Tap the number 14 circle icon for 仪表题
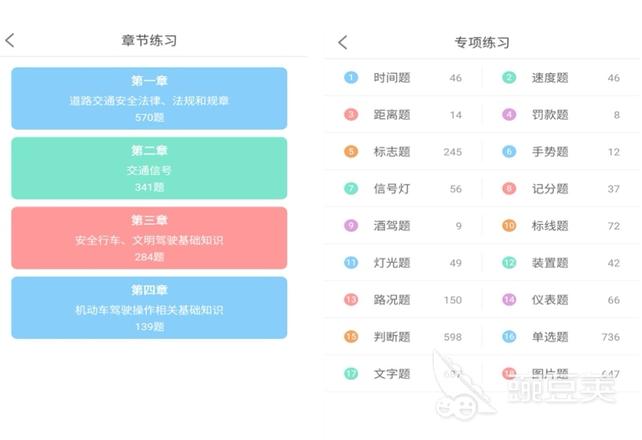Screen dimensions: 642x440 point(509,300)
